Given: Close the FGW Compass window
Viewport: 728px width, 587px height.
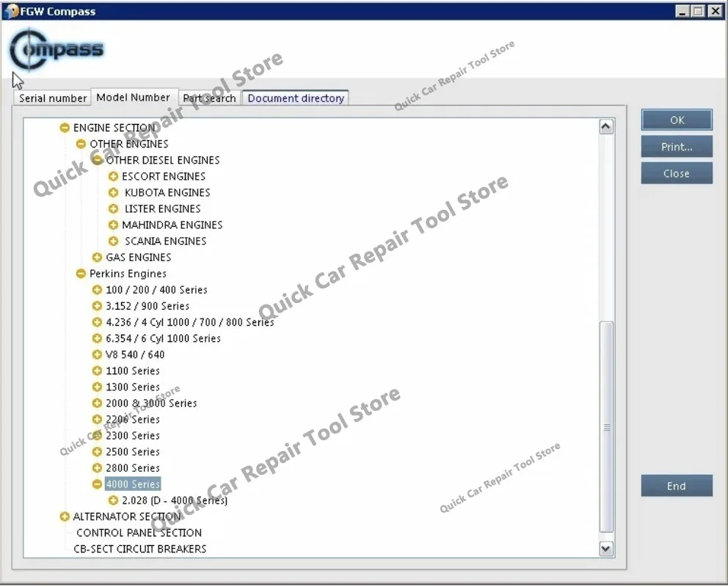Looking at the screenshot, I should click(x=715, y=11).
